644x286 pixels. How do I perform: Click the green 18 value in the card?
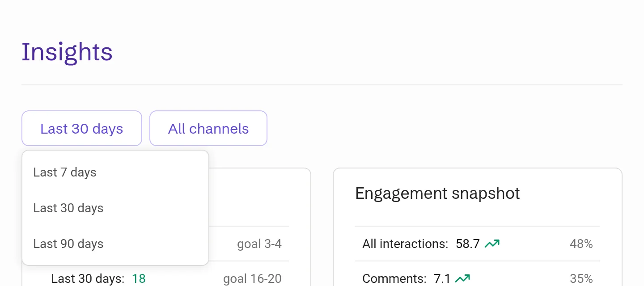tap(139, 279)
